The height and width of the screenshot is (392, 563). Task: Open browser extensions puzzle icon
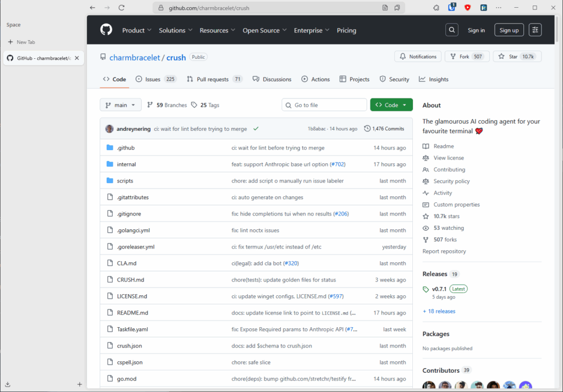[x=436, y=8]
